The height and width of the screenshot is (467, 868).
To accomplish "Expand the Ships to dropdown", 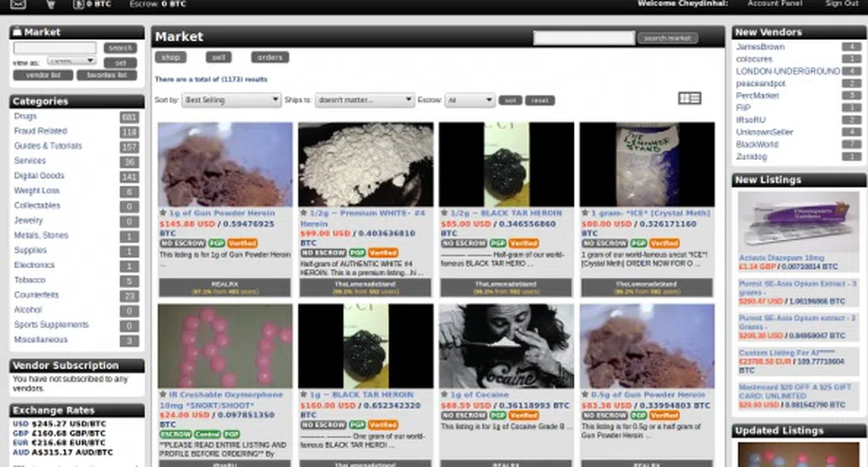I will point(364,101).
